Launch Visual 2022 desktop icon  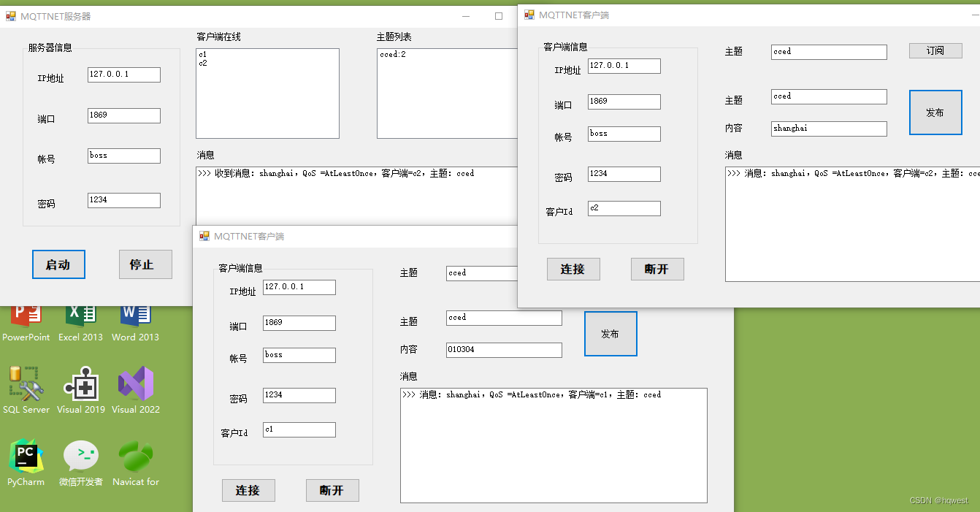point(135,390)
